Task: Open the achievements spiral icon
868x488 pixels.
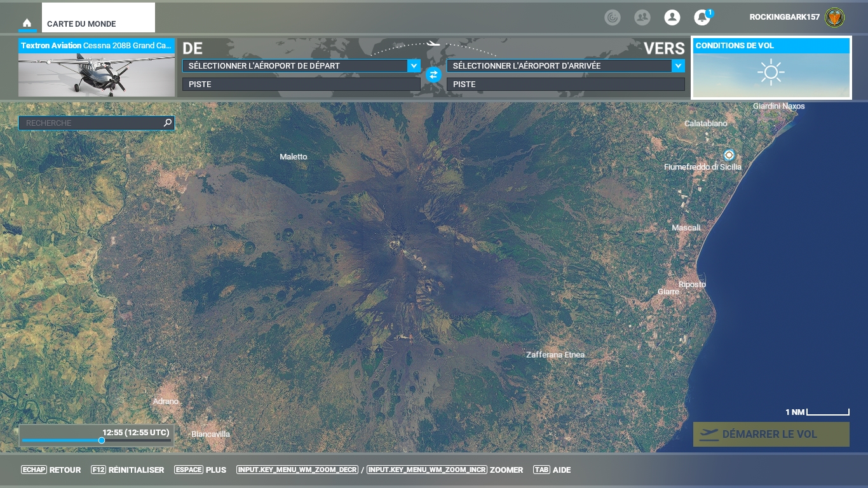Action: coord(613,18)
